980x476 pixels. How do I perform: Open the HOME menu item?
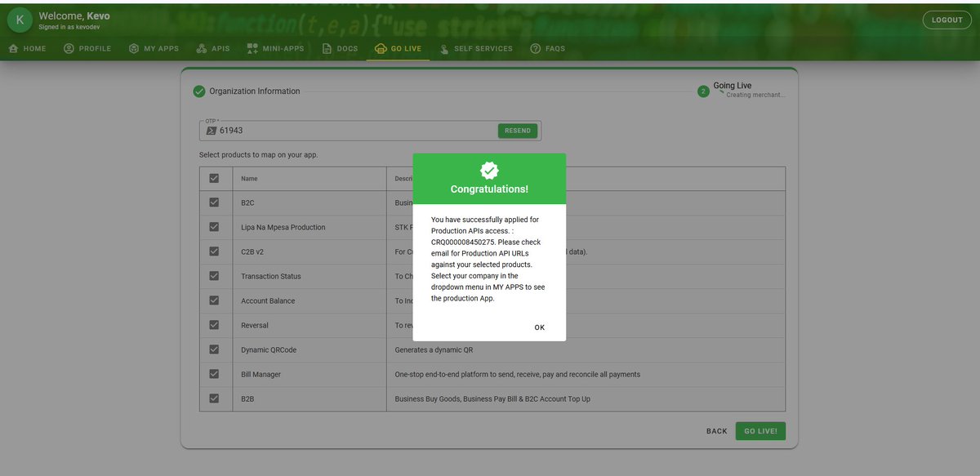click(27, 49)
